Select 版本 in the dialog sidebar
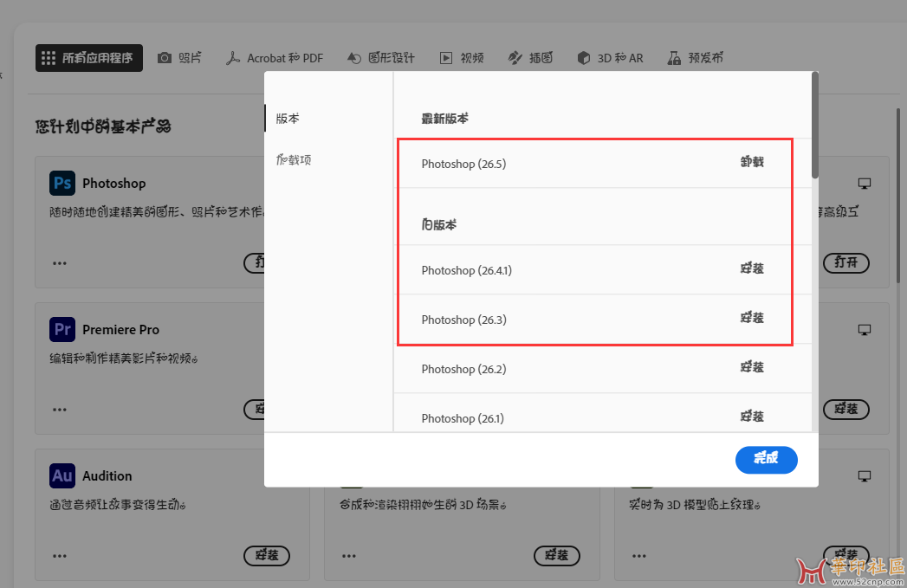907x588 pixels. click(x=288, y=119)
